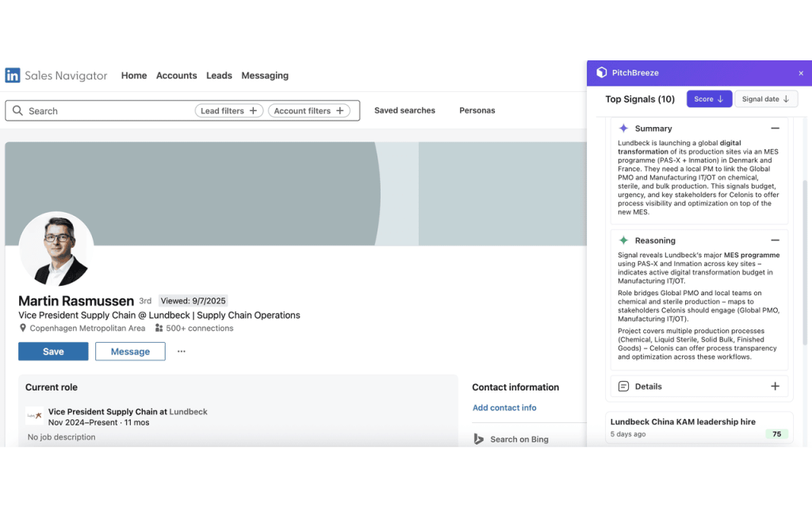Click the Top Signals (10) heading
This screenshot has width=812, height=508.
click(640, 99)
